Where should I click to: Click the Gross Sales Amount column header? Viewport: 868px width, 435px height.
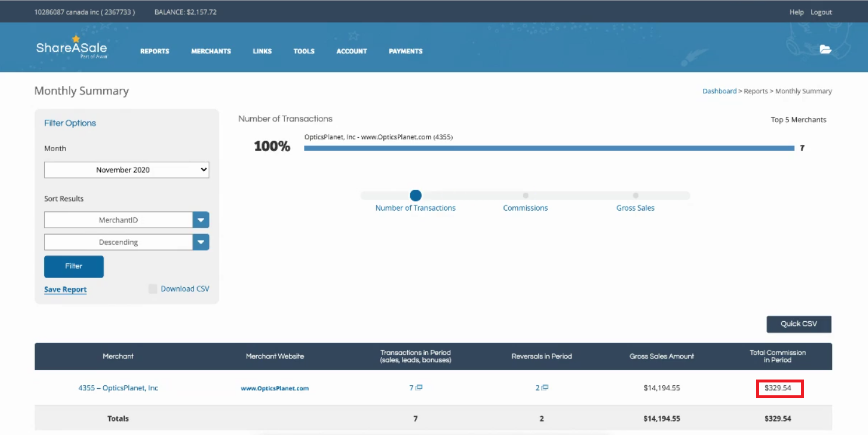(x=662, y=356)
